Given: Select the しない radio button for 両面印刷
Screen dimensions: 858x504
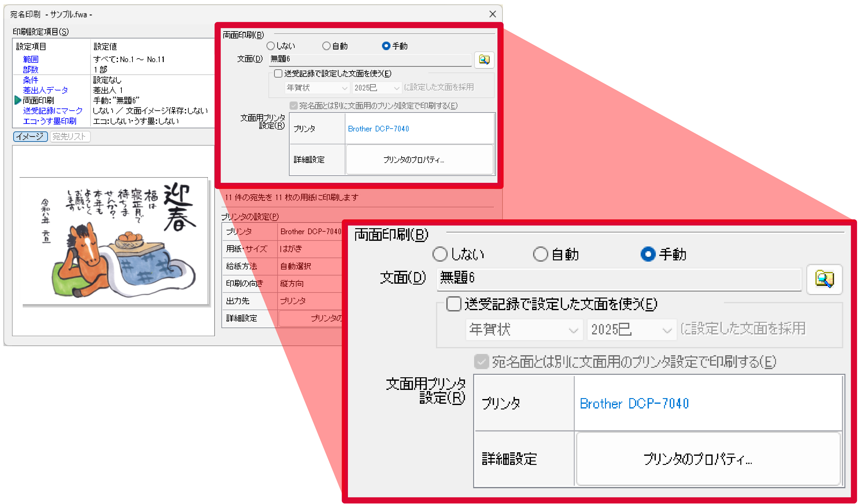Looking at the screenshot, I should tap(271, 46).
